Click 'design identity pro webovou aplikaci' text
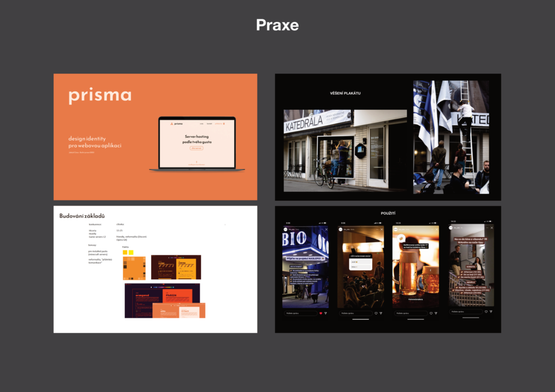The height and width of the screenshot is (392, 555). click(95, 142)
